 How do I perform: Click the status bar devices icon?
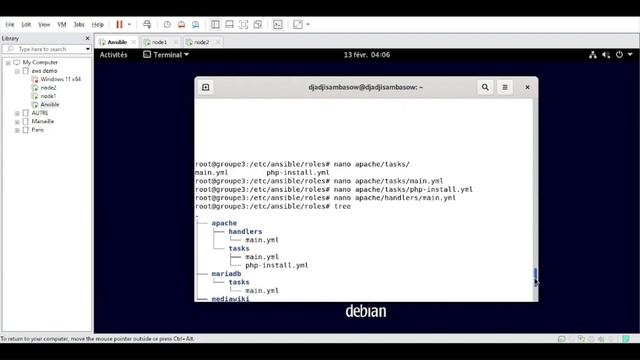562,339
